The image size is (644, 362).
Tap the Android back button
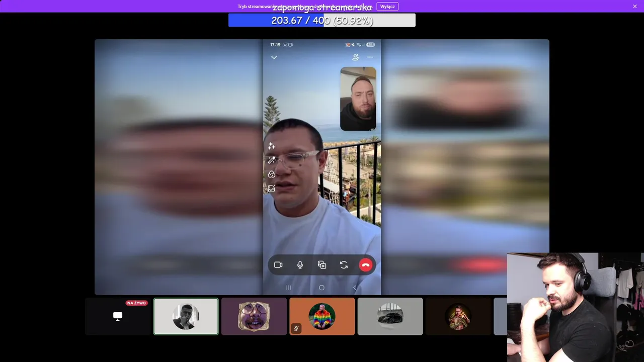pyautogui.click(x=355, y=288)
